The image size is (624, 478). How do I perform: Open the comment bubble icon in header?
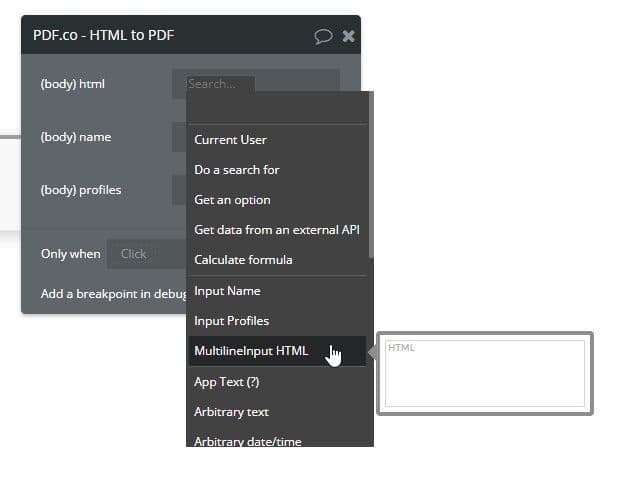(323, 36)
